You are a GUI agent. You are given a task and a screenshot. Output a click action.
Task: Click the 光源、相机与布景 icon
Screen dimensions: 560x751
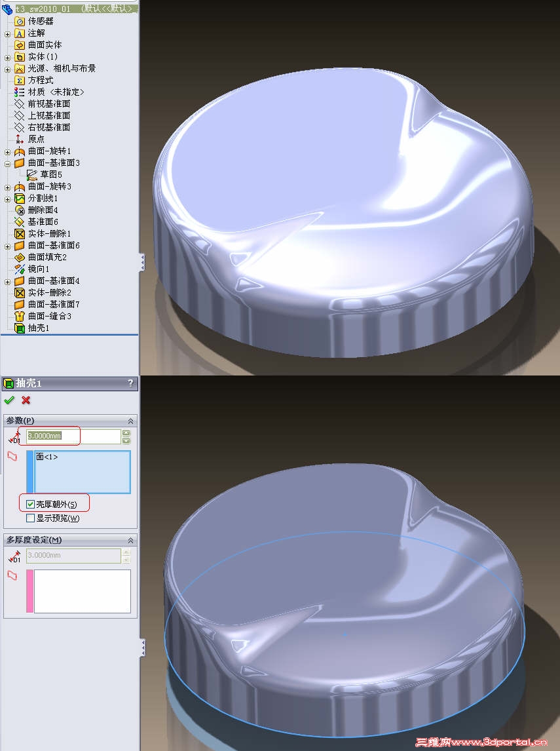tap(20, 69)
